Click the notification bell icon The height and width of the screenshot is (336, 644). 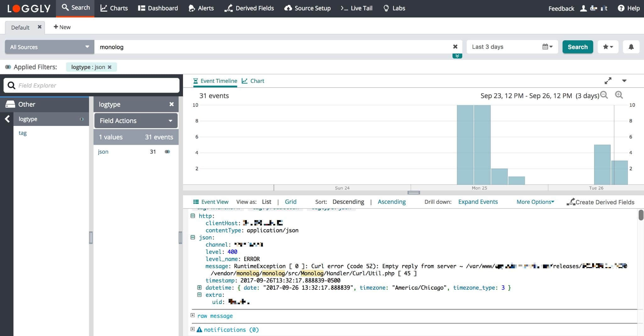(x=631, y=47)
